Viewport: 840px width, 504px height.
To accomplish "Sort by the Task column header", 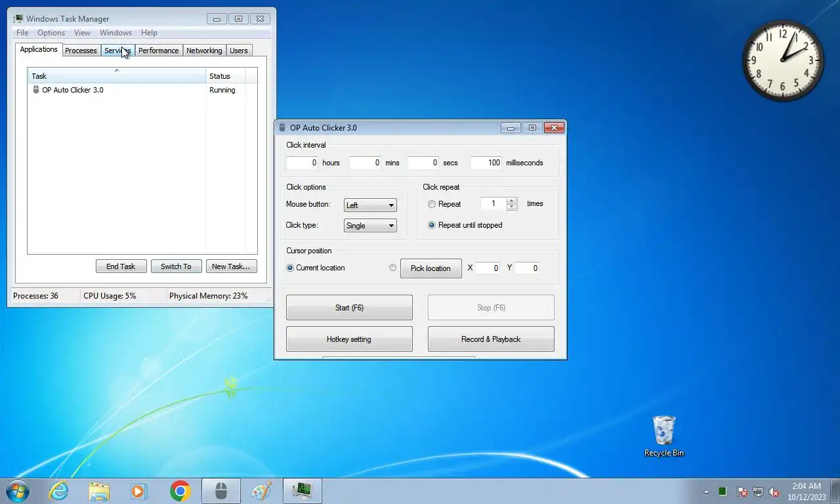I will point(117,75).
